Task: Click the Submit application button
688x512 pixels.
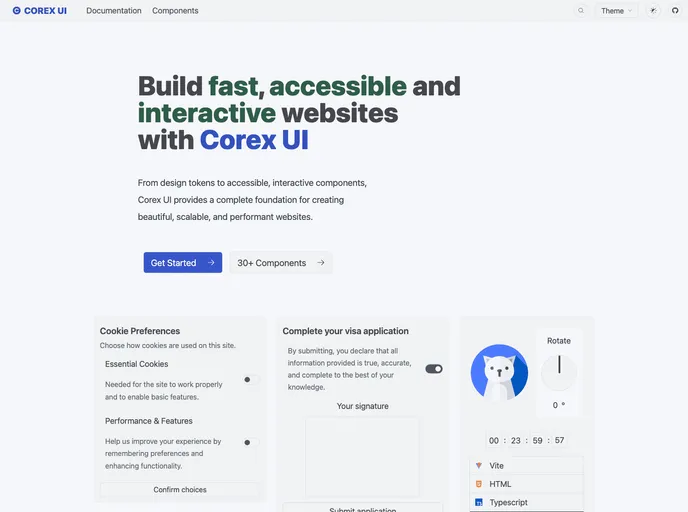Action: pyautogui.click(x=362, y=508)
